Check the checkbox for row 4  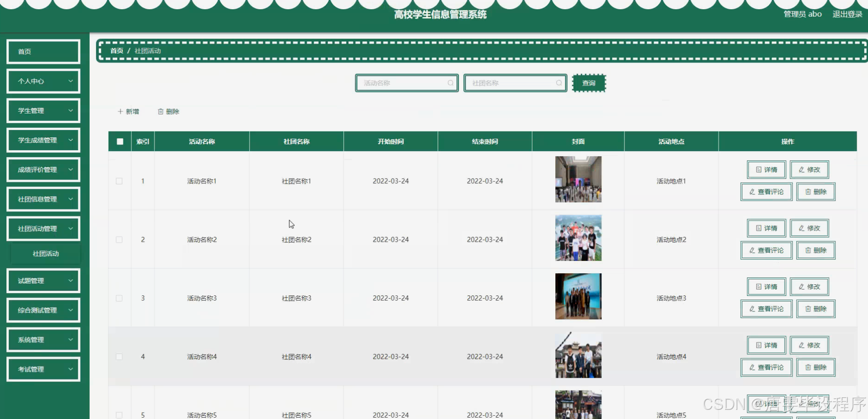pos(119,357)
